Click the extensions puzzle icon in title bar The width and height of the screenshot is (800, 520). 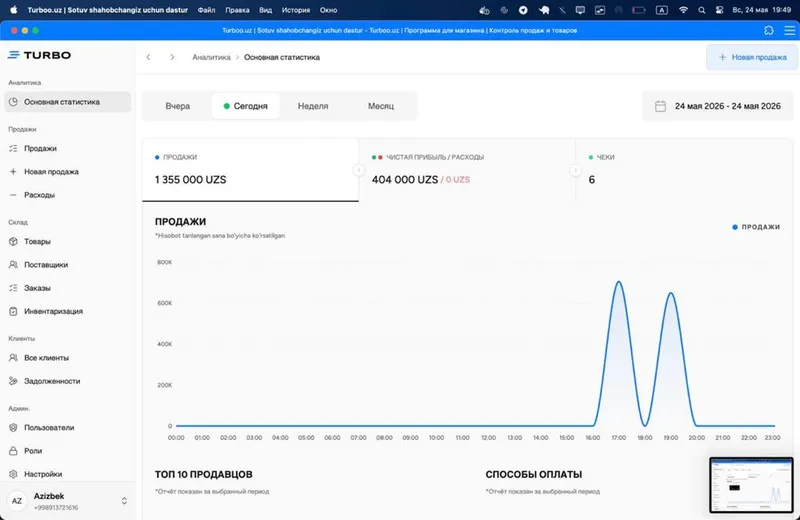(x=769, y=31)
